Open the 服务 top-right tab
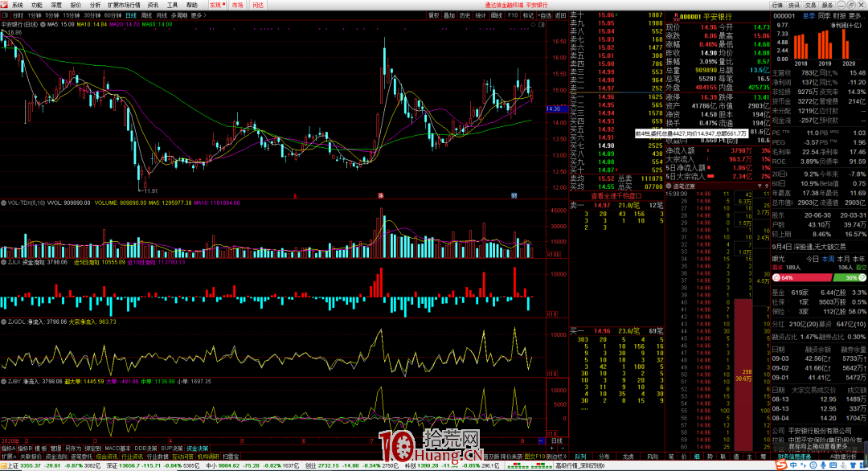This screenshot has height=471, width=868. pyautogui.click(x=827, y=5)
